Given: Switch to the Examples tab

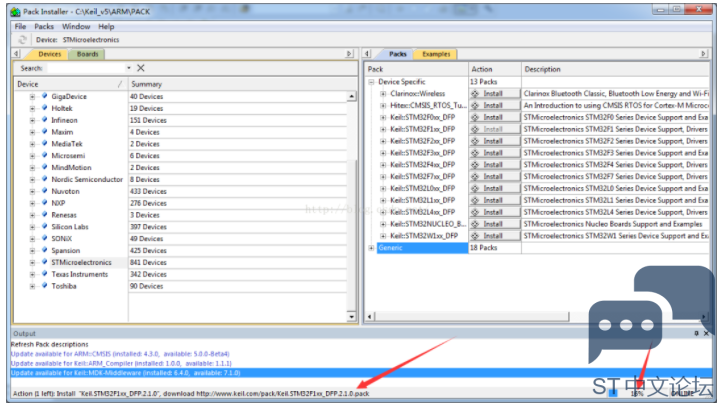Looking at the screenshot, I should [x=436, y=54].
